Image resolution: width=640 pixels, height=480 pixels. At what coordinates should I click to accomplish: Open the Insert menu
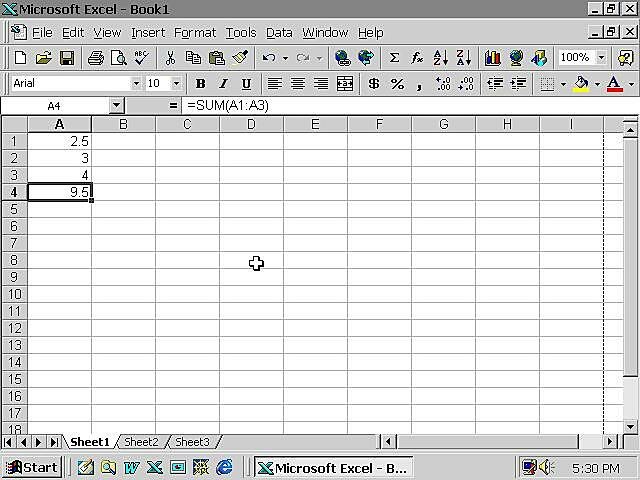[148, 33]
